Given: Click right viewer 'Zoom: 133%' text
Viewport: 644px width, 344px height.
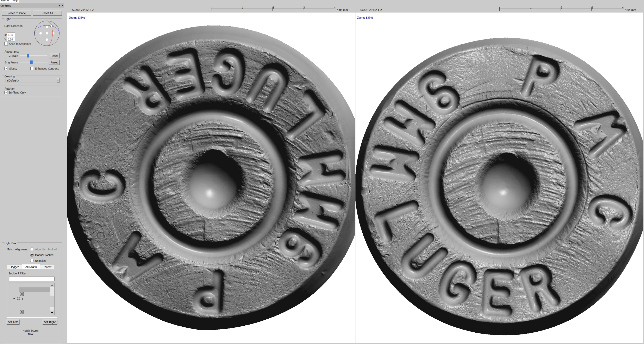Looking at the screenshot, I should 365,18.
